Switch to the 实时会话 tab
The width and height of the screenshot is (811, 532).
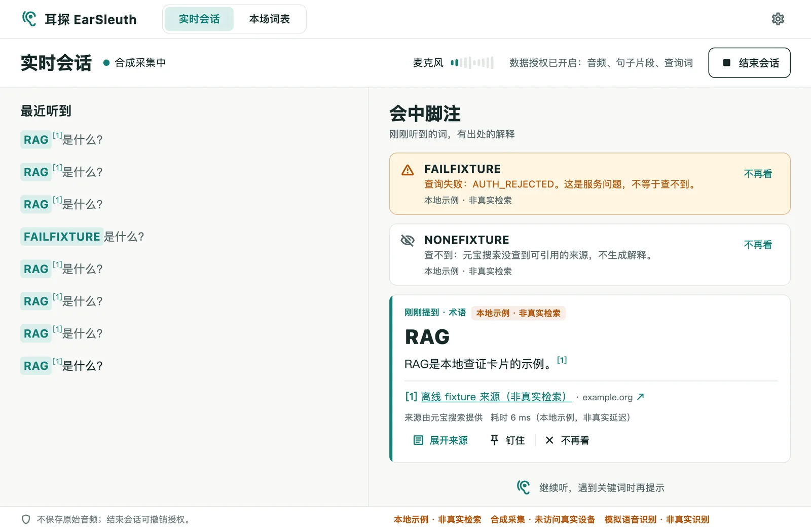tap(199, 19)
